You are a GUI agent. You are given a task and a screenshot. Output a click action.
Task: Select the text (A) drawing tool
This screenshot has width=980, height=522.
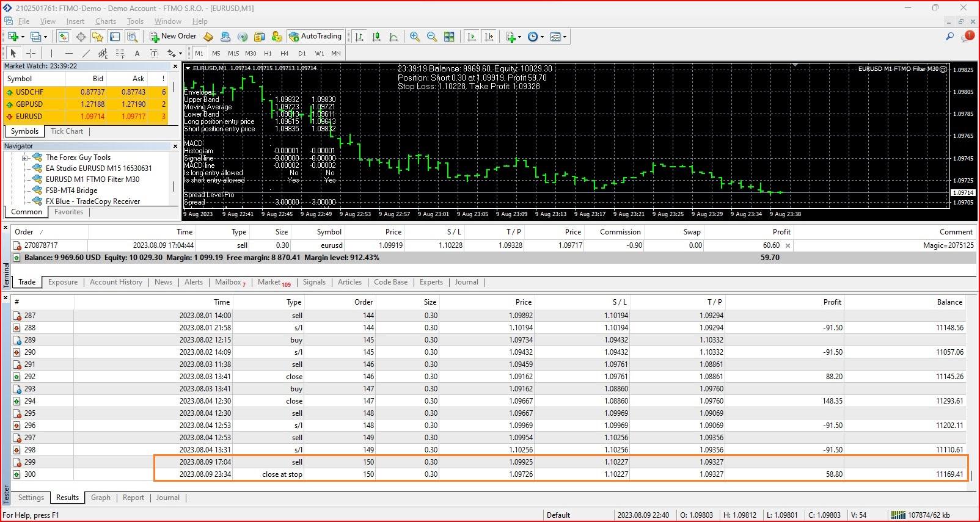click(x=137, y=53)
